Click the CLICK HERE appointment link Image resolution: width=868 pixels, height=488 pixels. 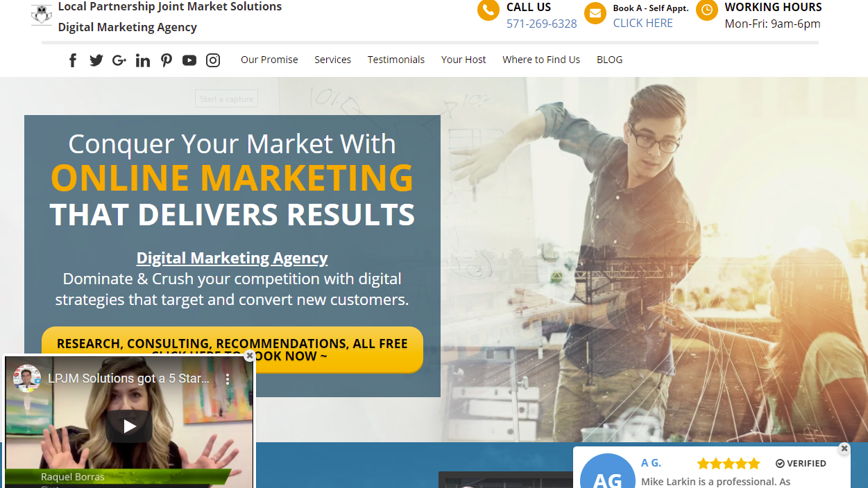point(643,23)
